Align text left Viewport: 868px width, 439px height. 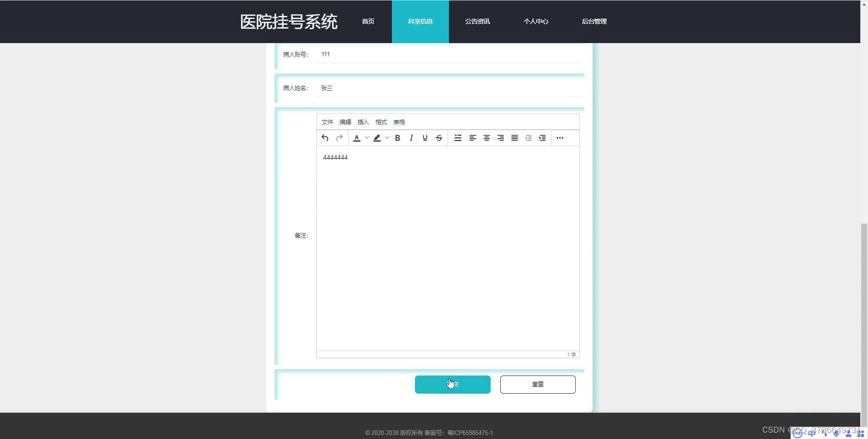point(473,138)
